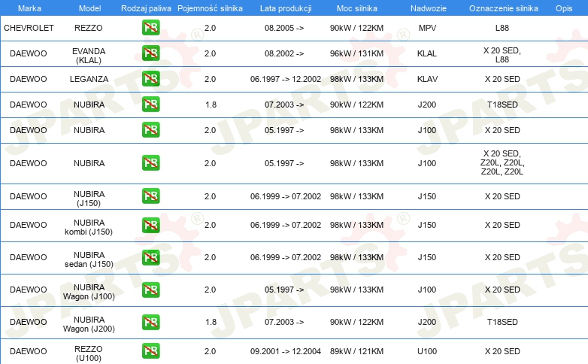This screenshot has height=364, width=588.
Task: Select the CHEVROLET brand cell
Action: pos(29,28)
